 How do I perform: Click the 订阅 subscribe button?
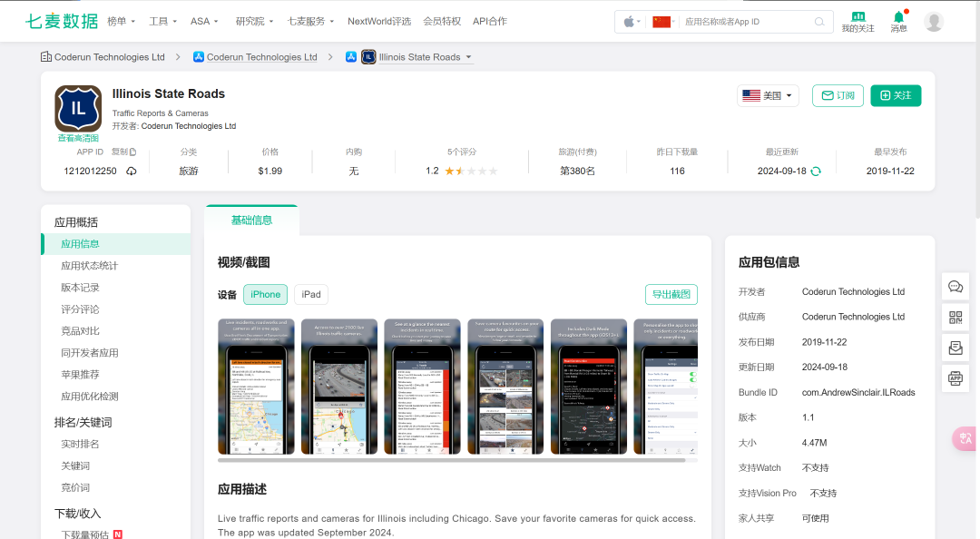click(838, 95)
